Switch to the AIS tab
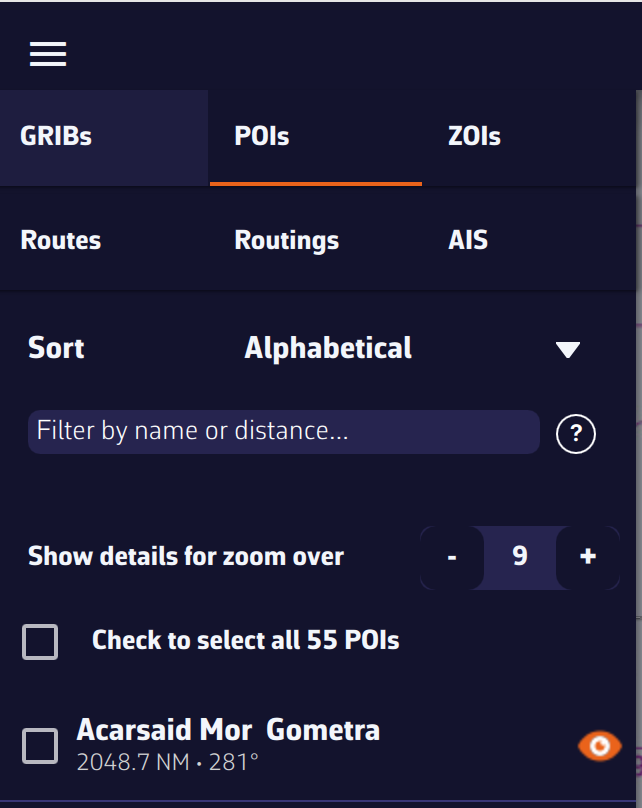This screenshot has height=808, width=642. 468,241
